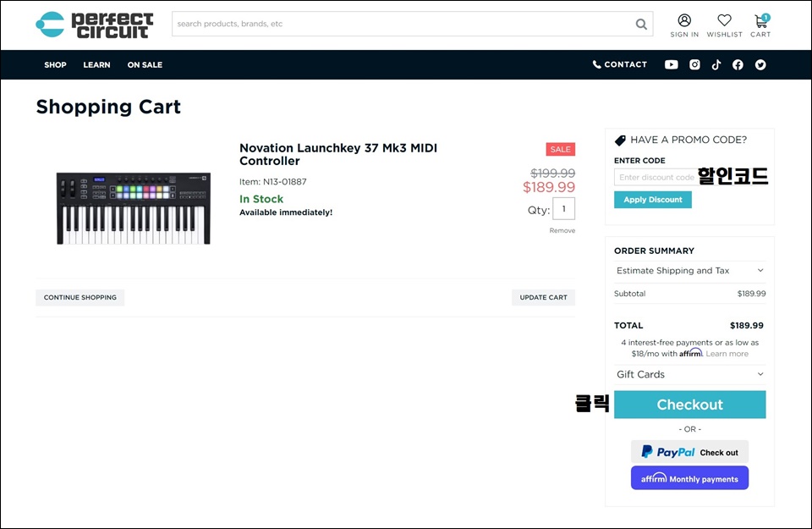Viewport: 812px width, 529px height.
Task: Click the TOTAL $189.99 amount
Action: tap(746, 325)
